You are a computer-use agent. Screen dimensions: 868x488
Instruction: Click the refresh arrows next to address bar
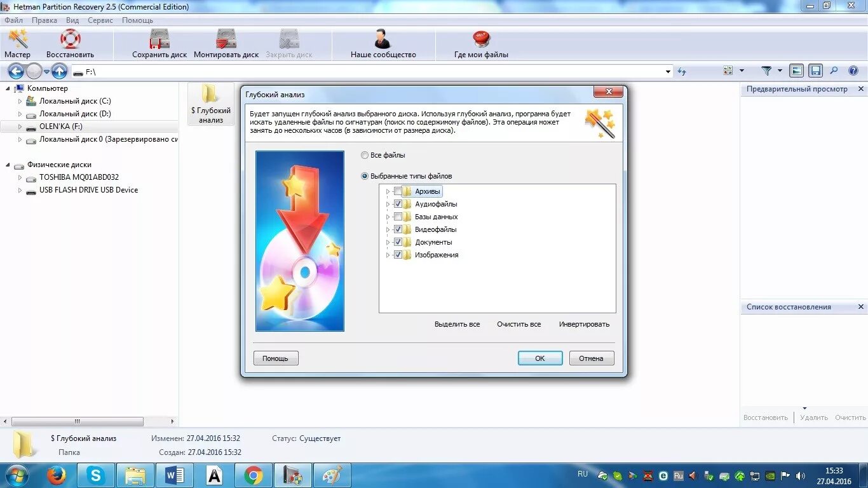pos(682,71)
